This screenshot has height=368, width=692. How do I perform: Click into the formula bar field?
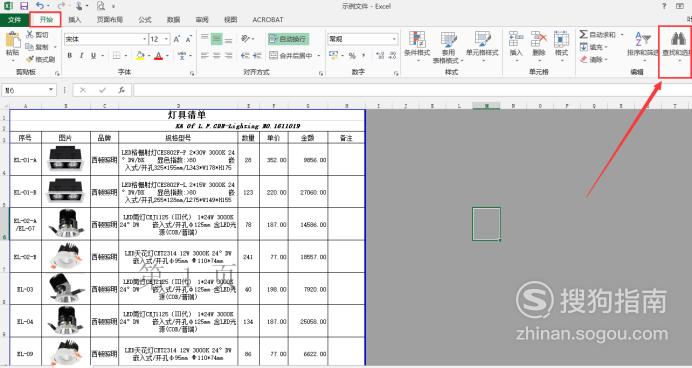412,90
